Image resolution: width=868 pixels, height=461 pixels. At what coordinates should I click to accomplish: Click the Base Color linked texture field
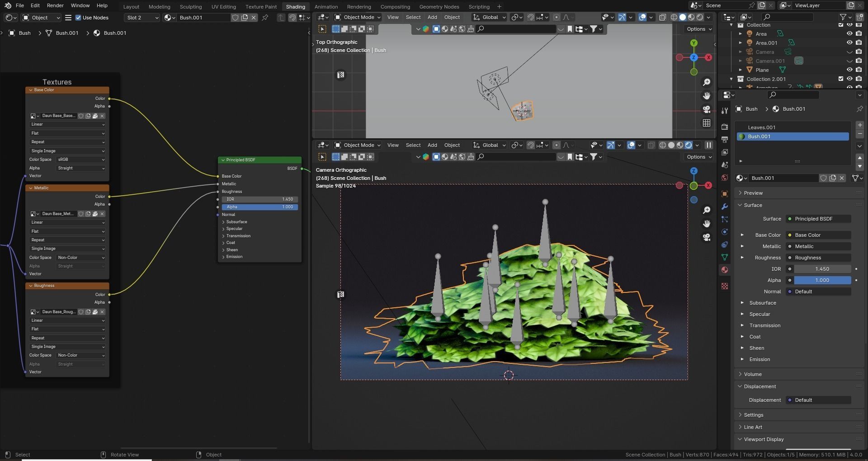coord(819,235)
